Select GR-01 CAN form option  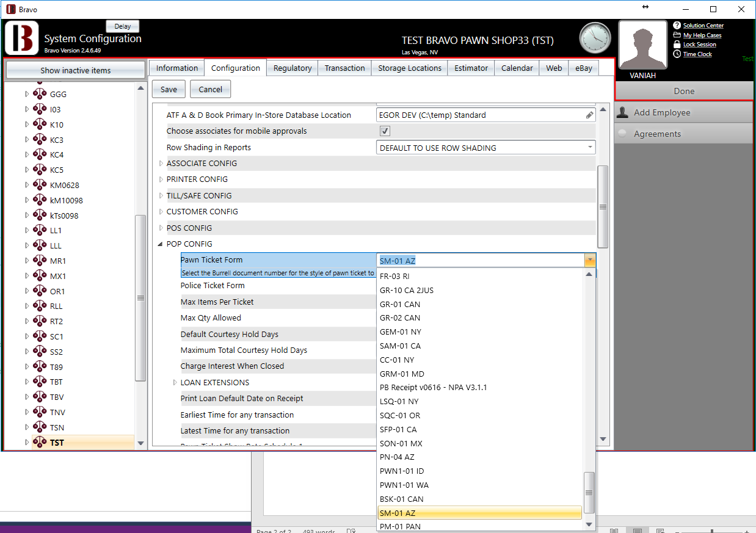[400, 304]
